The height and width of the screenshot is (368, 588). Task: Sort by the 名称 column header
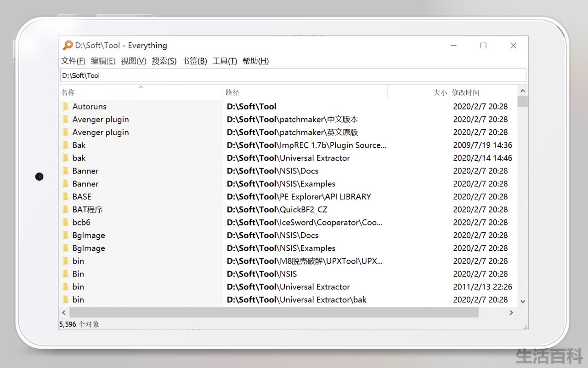click(141, 92)
